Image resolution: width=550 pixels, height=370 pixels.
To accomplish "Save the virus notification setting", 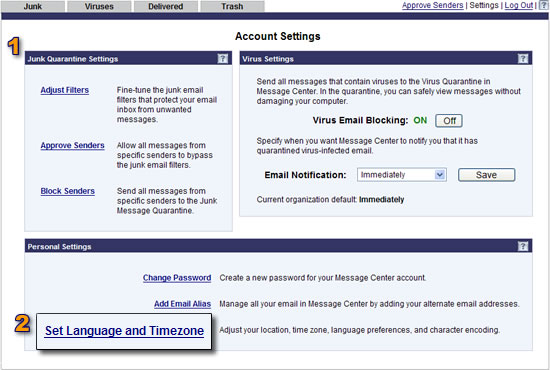I will [x=487, y=175].
